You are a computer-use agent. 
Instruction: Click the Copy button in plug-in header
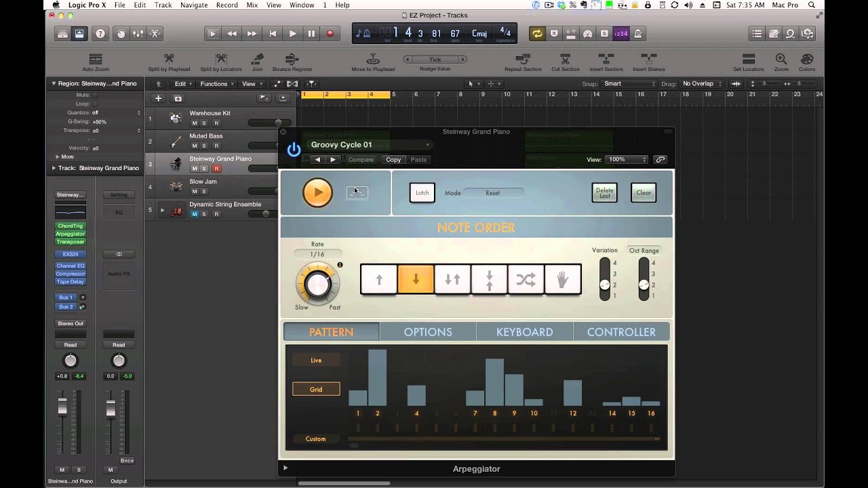(393, 160)
